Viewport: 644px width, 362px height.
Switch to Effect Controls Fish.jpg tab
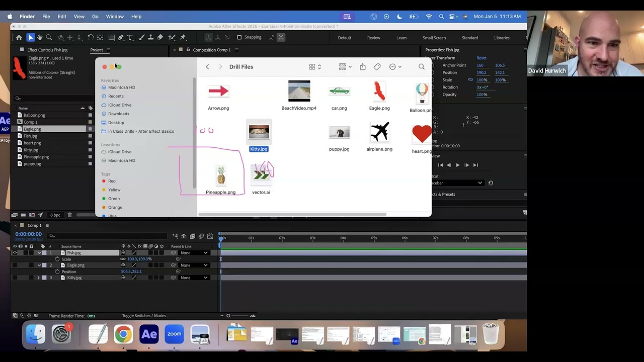pos(47,50)
